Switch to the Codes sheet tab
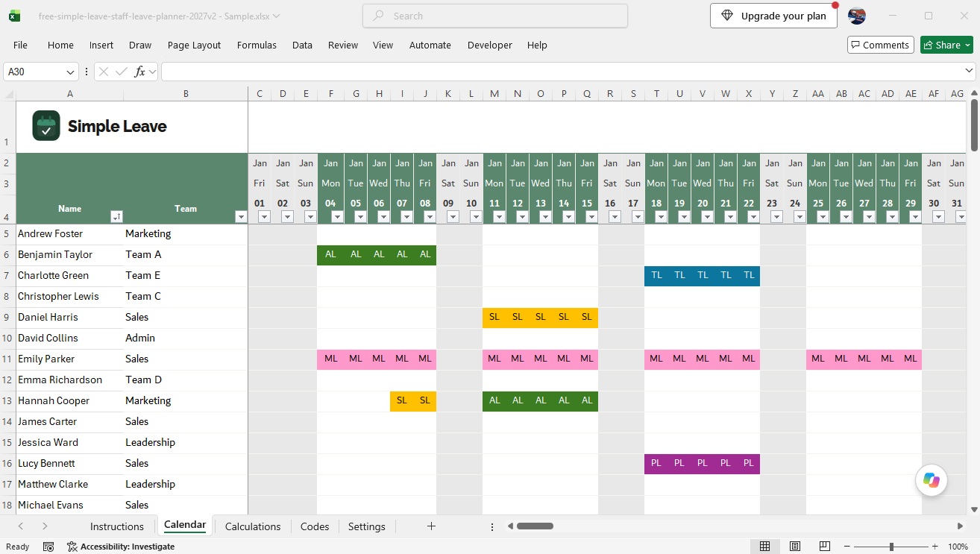 coord(315,526)
